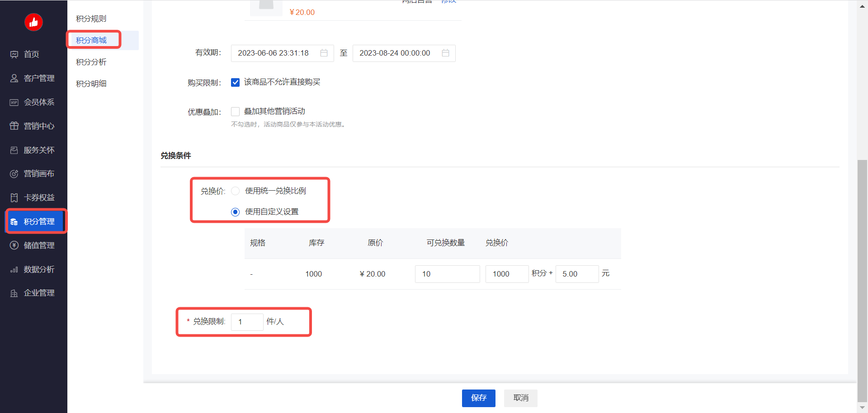Open 积分规则 submenu item

[91, 19]
